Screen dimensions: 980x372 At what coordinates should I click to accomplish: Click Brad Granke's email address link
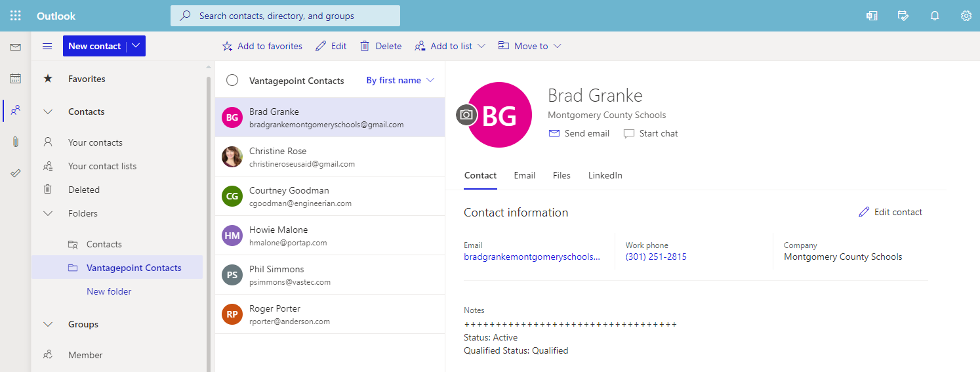(532, 257)
